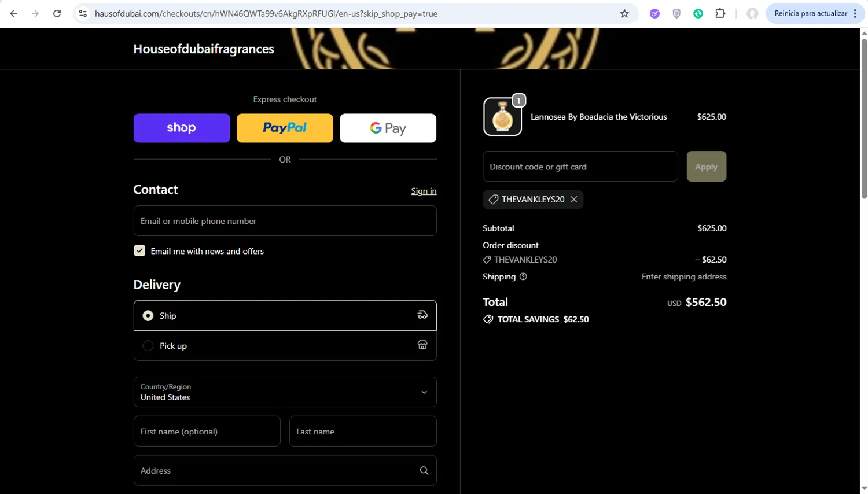This screenshot has width=868, height=494.
Task: Focus the First name (optional) field
Action: coord(207,431)
